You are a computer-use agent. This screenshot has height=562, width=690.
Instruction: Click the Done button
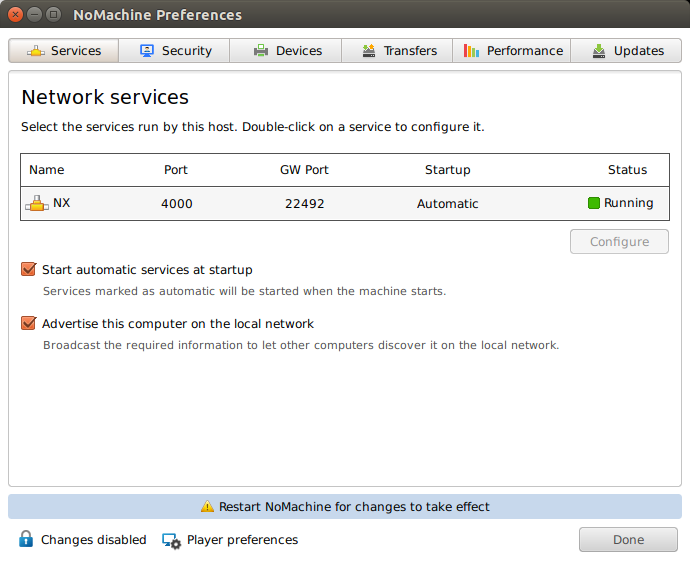628,540
